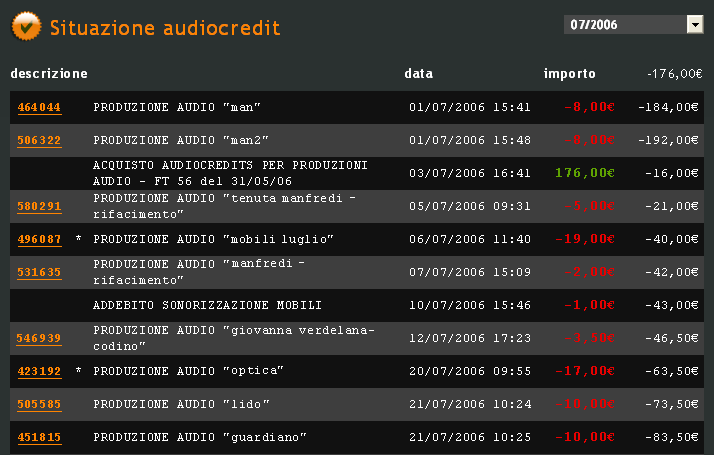The width and height of the screenshot is (714, 455).
Task: Click the green 176,00€ credit amount
Action: (585, 173)
